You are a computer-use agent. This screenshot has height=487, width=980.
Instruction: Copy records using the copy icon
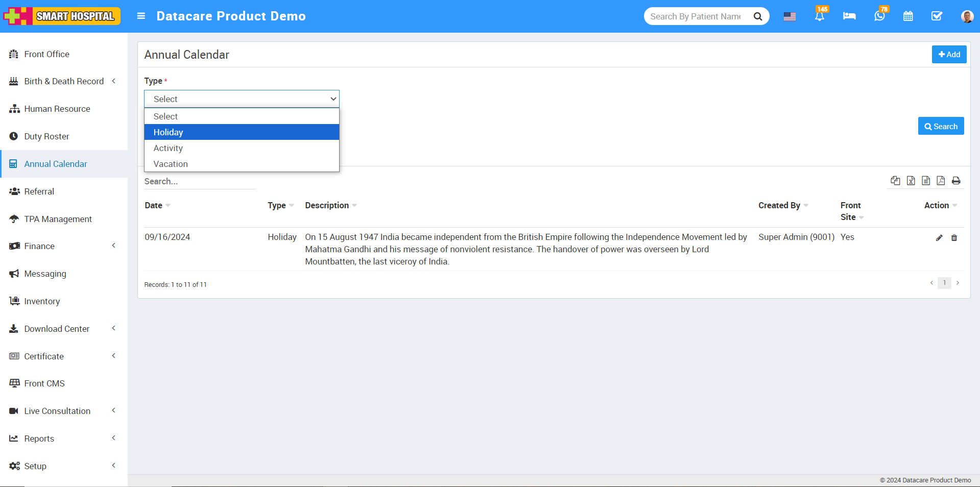coord(895,181)
